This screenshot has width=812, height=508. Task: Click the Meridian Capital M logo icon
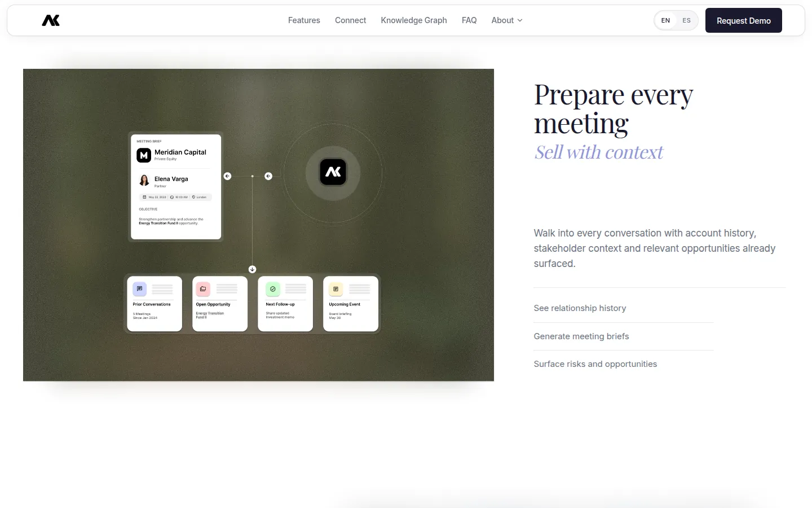(x=144, y=155)
